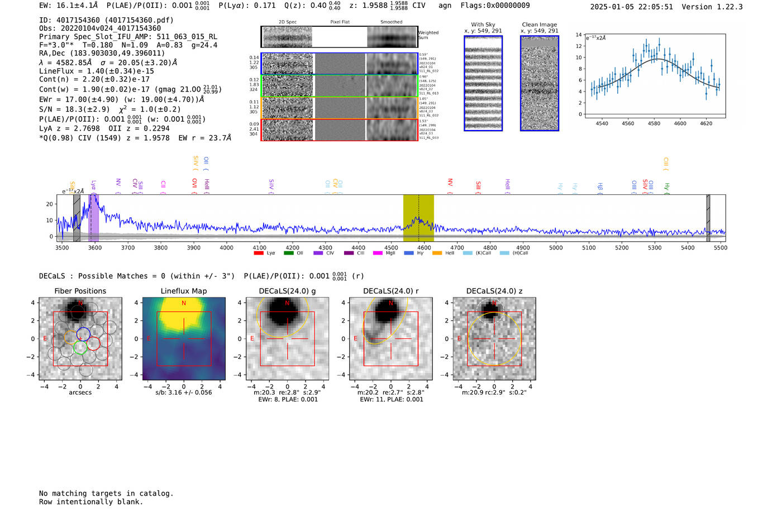
Task: Select the green-bordered 2D spectrum cutout
Action: [339, 86]
